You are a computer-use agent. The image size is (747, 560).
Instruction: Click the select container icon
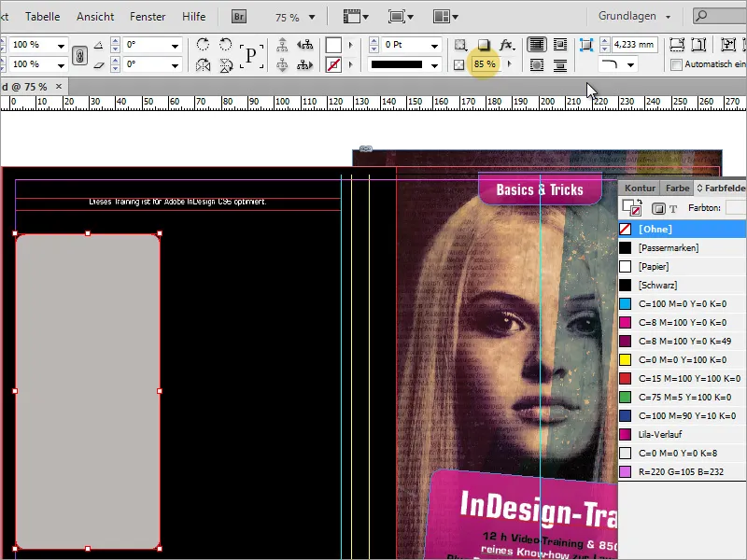pyautogui.click(x=282, y=45)
